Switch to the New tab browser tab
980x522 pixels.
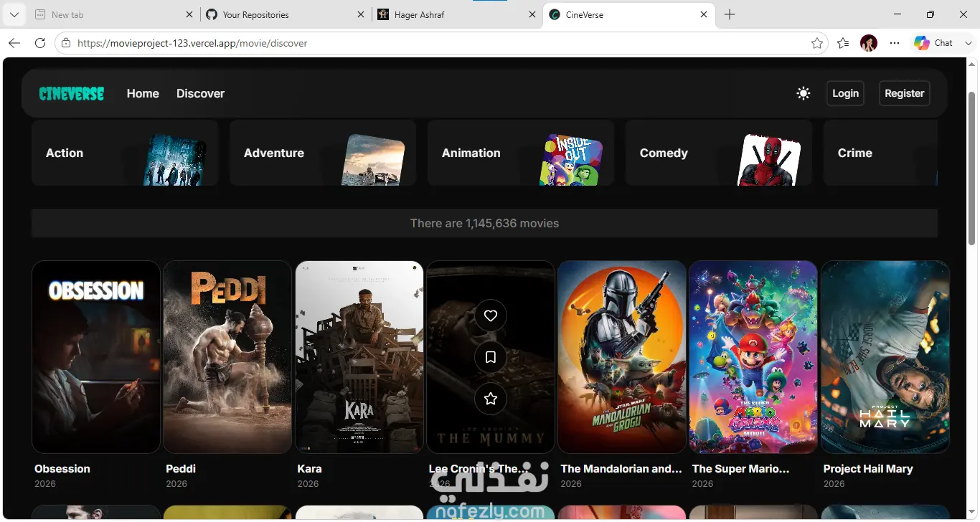pos(113,14)
